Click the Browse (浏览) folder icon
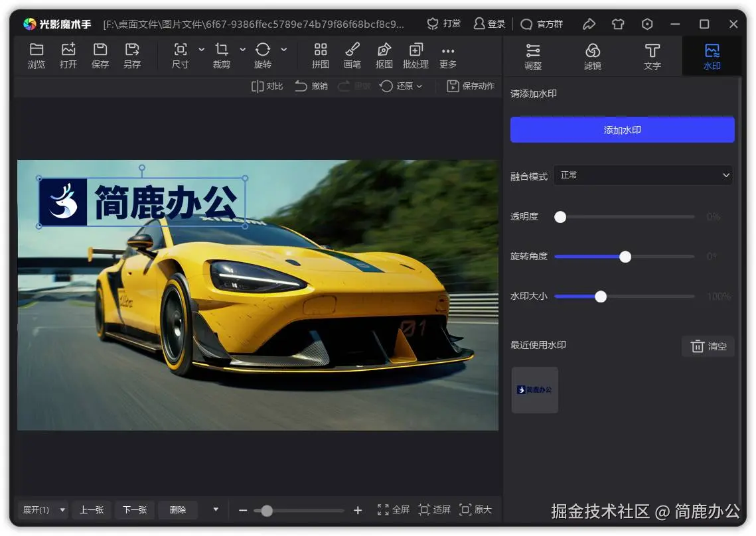 (37, 50)
